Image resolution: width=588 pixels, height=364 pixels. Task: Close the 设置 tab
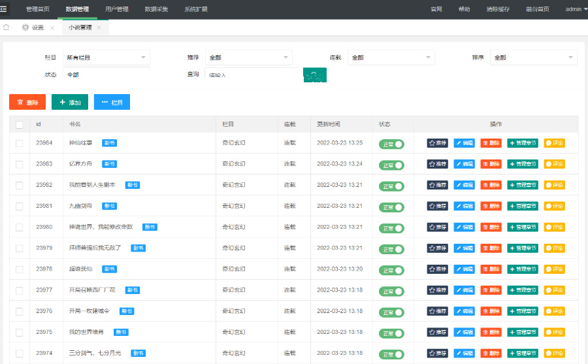[x=52, y=27]
